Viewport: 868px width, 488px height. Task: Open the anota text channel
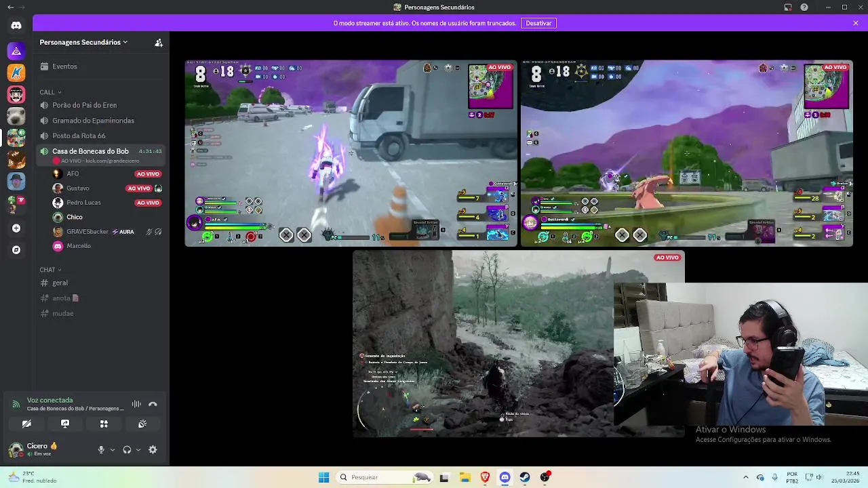pyautogui.click(x=102, y=298)
